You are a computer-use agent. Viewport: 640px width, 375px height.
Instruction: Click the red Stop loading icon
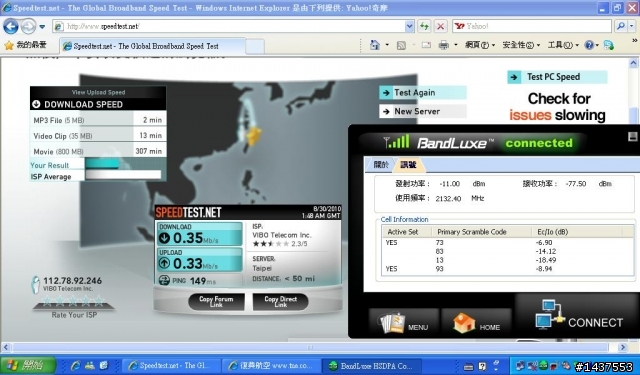pos(440,27)
